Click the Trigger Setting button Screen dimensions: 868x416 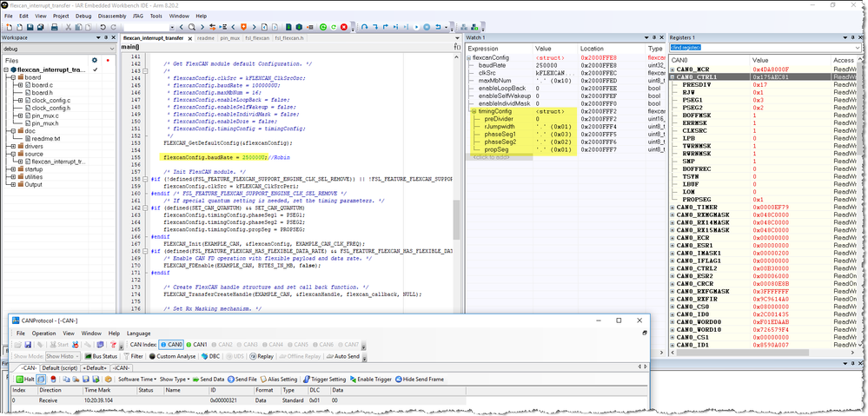pos(326,380)
